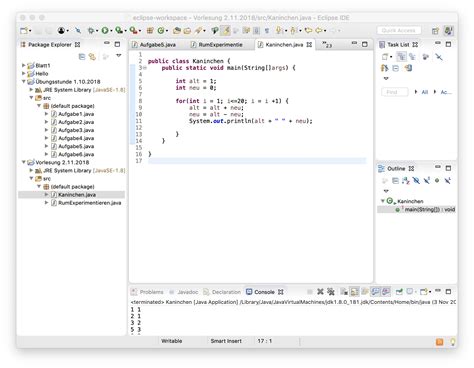The width and height of the screenshot is (474, 368).
Task: Toggle Hide Fields in Outline view
Action: [x=416, y=181]
